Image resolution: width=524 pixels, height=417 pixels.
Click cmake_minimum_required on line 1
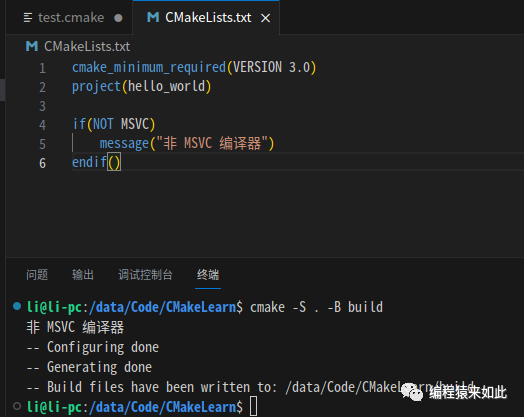pyautogui.click(x=149, y=67)
